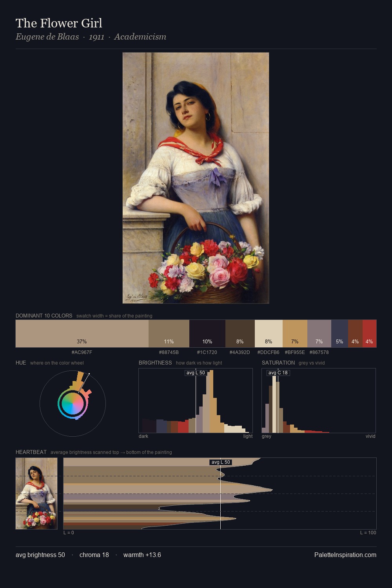Click the HUE section heading
Image resolution: width=392 pixels, height=588 pixels.
[x=21, y=363]
